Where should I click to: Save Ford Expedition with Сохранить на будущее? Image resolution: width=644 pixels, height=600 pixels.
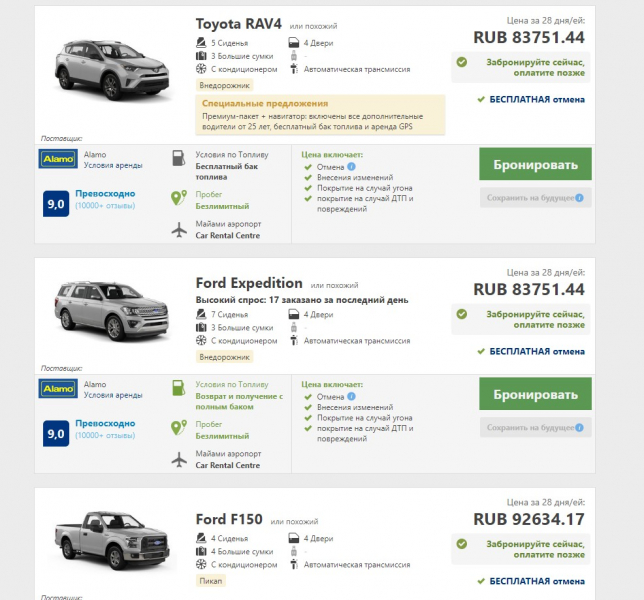point(535,428)
